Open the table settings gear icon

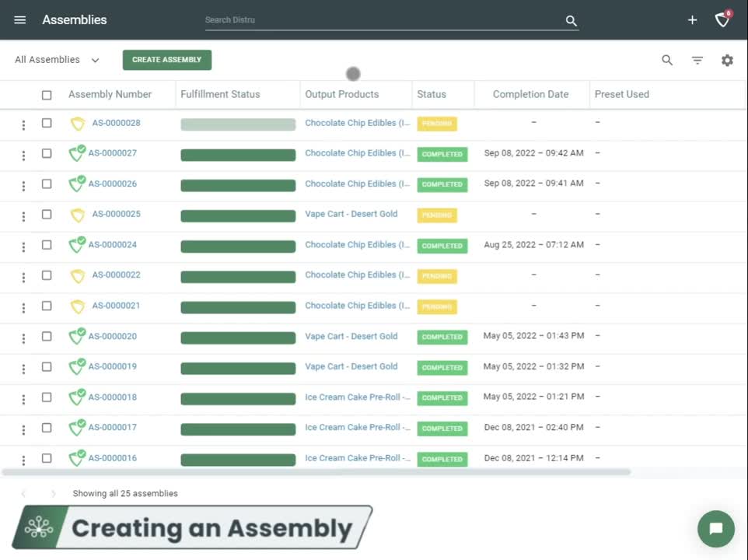tap(727, 59)
